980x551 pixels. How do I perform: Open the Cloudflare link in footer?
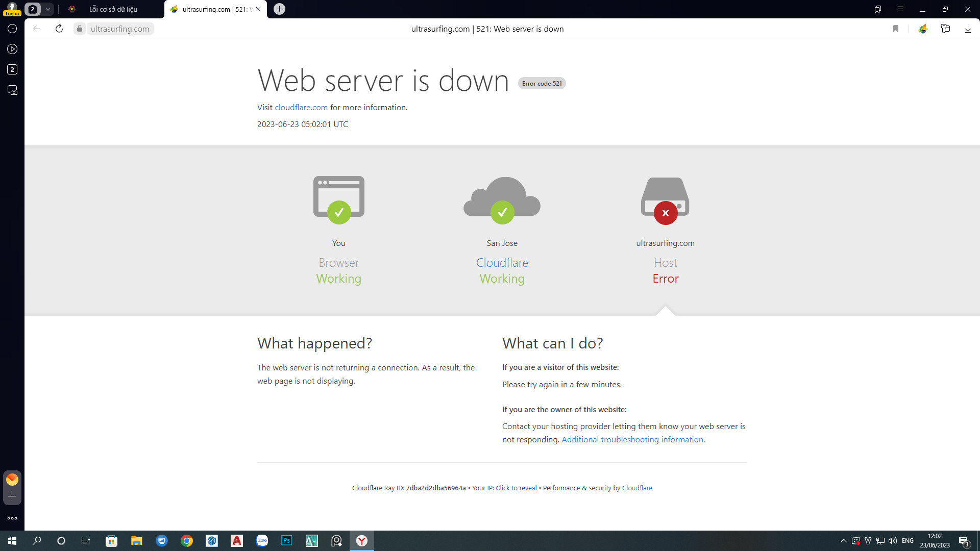637,488
